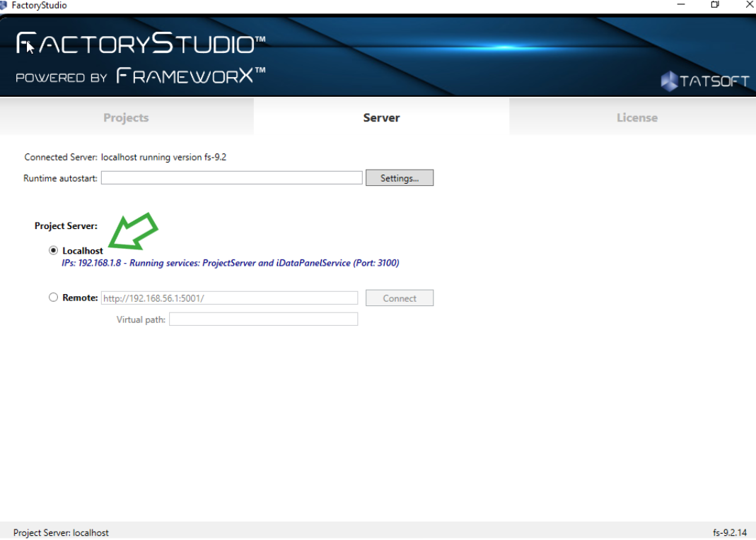This screenshot has width=756, height=540.
Task: Choose the Remote radio option
Action: tap(53, 298)
